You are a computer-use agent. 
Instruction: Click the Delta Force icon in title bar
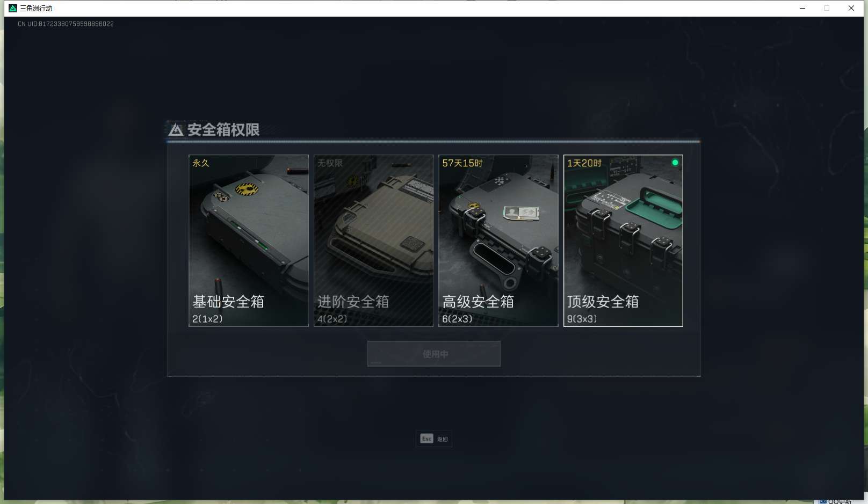(13, 8)
